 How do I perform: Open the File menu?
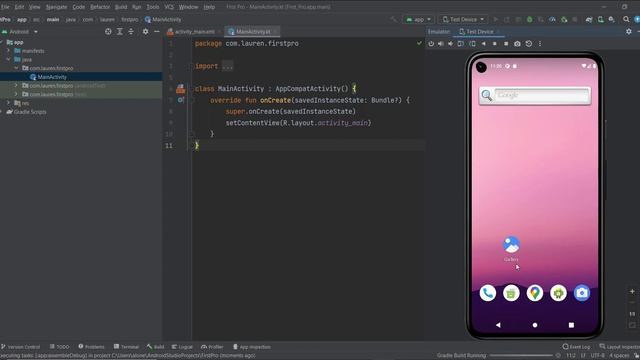click(x=5, y=7)
